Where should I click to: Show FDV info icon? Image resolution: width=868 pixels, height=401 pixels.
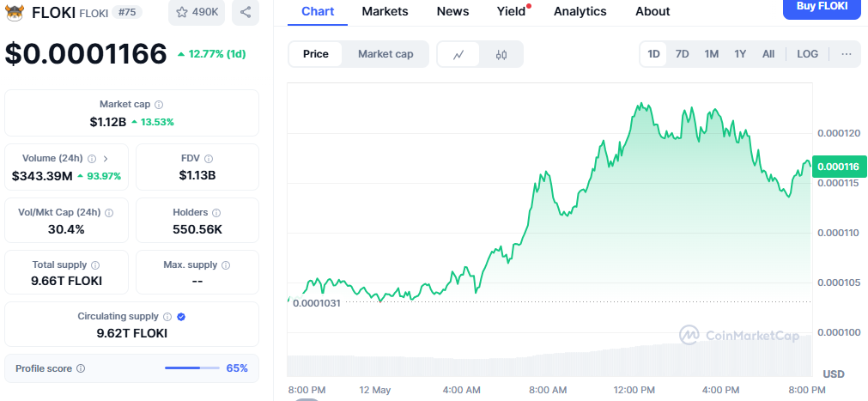click(208, 158)
